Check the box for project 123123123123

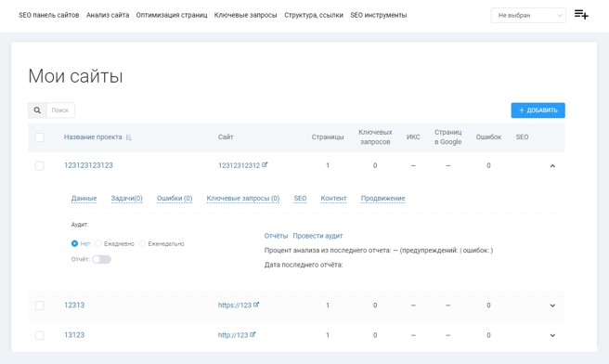[40, 166]
